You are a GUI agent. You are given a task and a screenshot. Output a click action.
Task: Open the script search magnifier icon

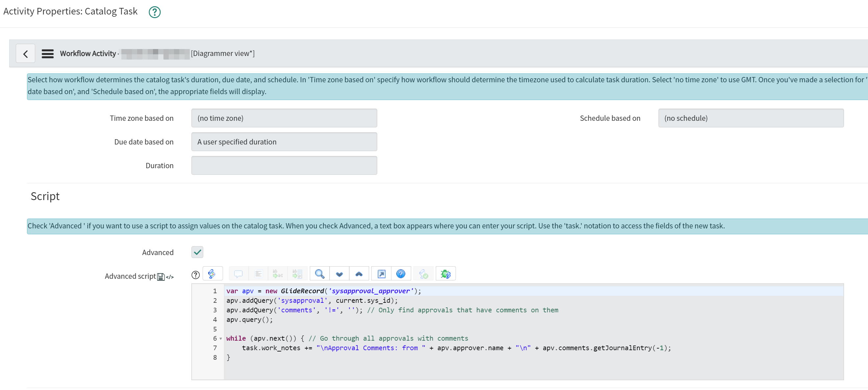coord(319,273)
